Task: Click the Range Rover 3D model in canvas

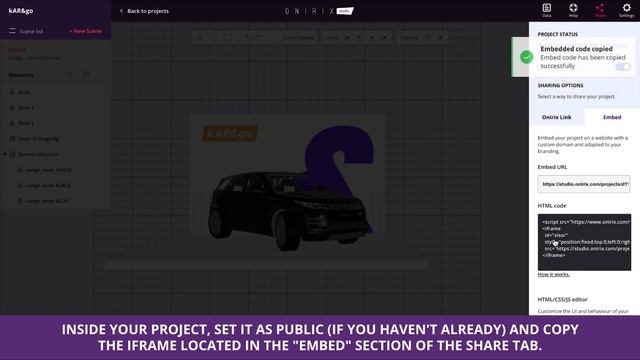Action: pos(288,210)
